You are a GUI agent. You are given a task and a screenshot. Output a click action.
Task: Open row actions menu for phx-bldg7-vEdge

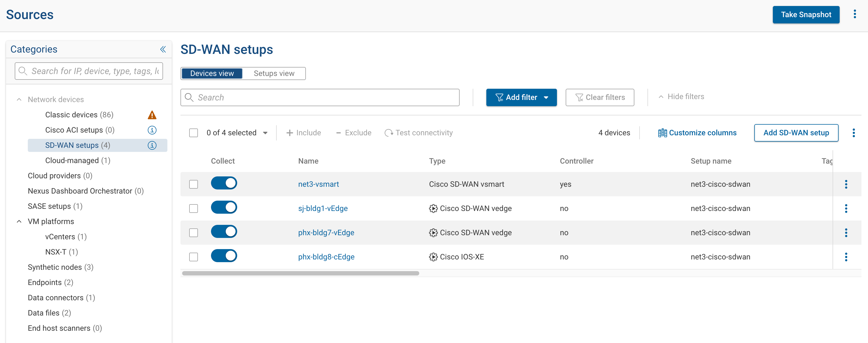pos(846,232)
